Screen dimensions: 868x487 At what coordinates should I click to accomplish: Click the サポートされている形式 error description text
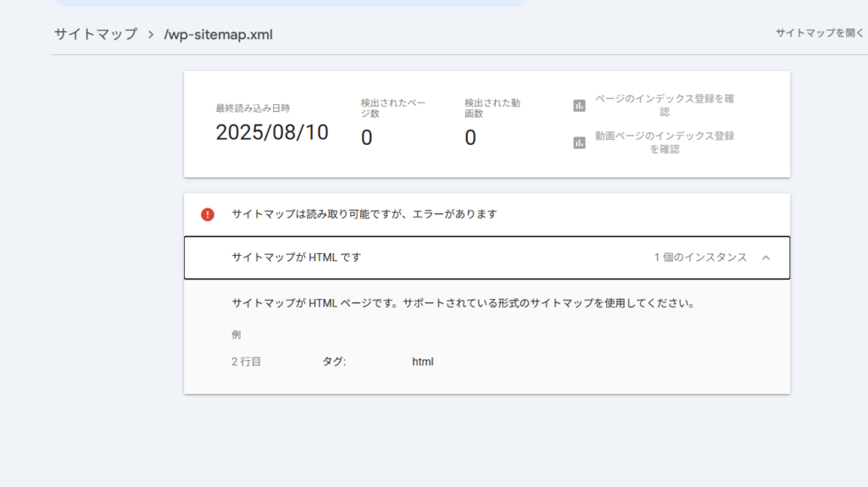pyautogui.click(x=463, y=303)
